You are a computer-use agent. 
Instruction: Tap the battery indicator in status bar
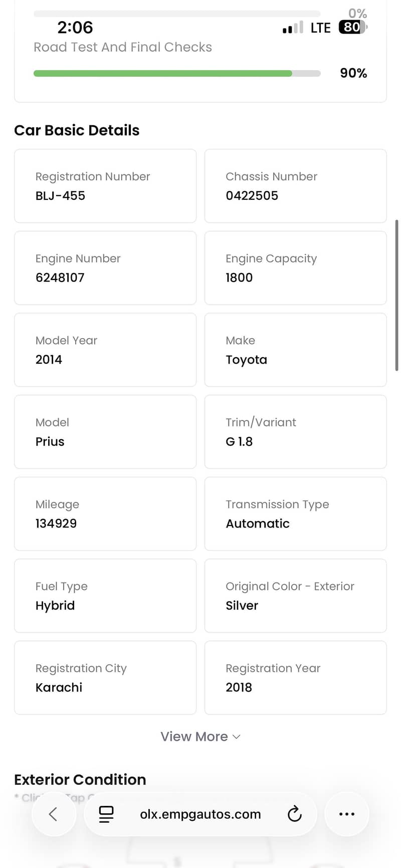(352, 27)
